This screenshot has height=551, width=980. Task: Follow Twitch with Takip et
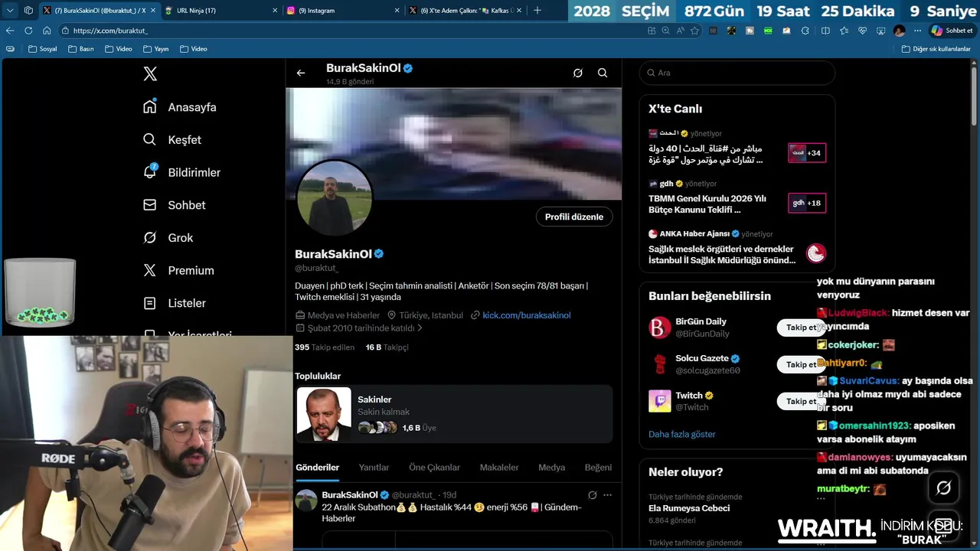[x=801, y=401]
